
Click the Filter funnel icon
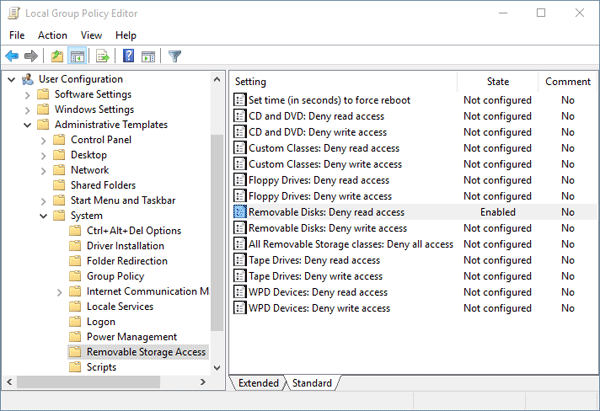click(175, 56)
